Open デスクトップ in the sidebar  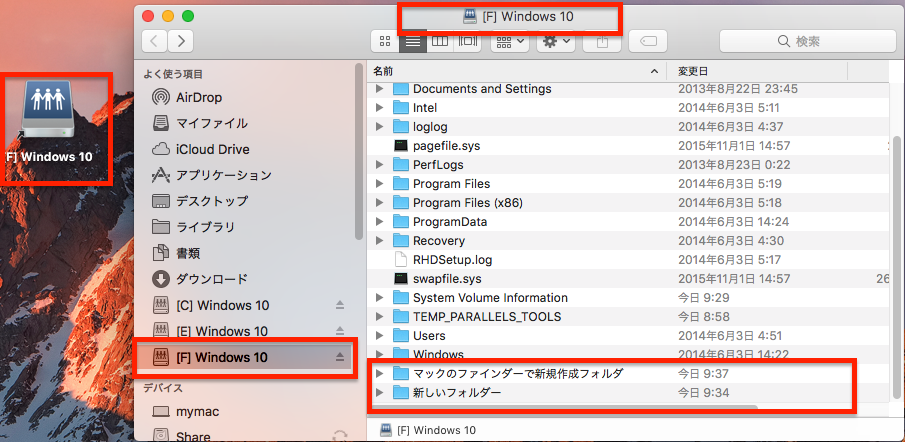(200, 201)
